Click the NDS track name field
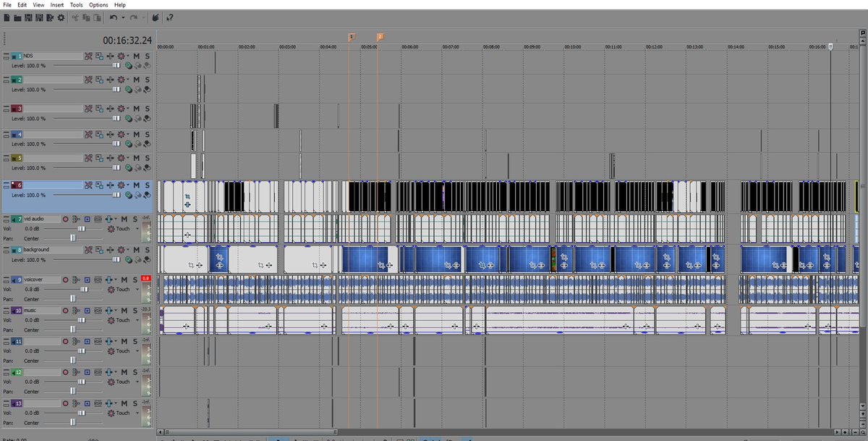 pos(53,56)
